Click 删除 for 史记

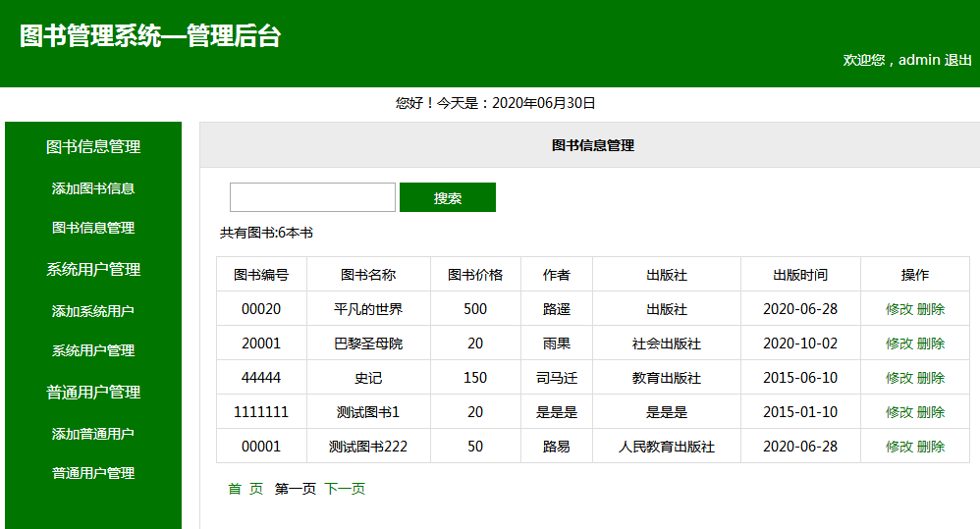click(931, 378)
